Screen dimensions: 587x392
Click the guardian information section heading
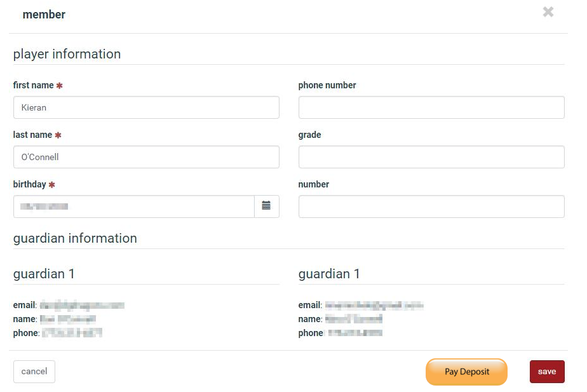[x=75, y=238]
